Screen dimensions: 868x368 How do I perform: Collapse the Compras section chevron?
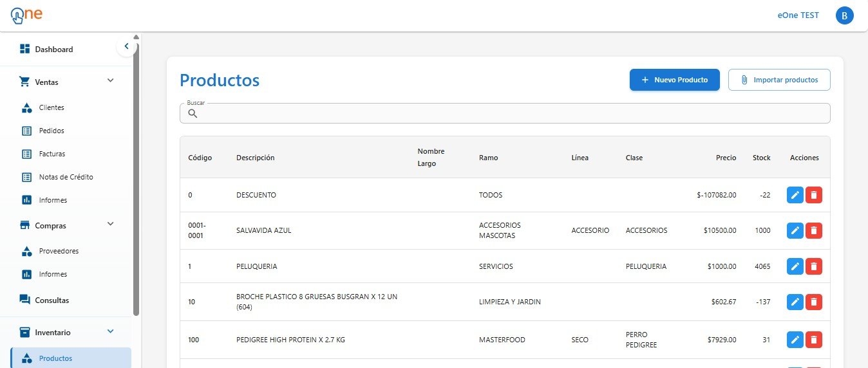[110, 224]
